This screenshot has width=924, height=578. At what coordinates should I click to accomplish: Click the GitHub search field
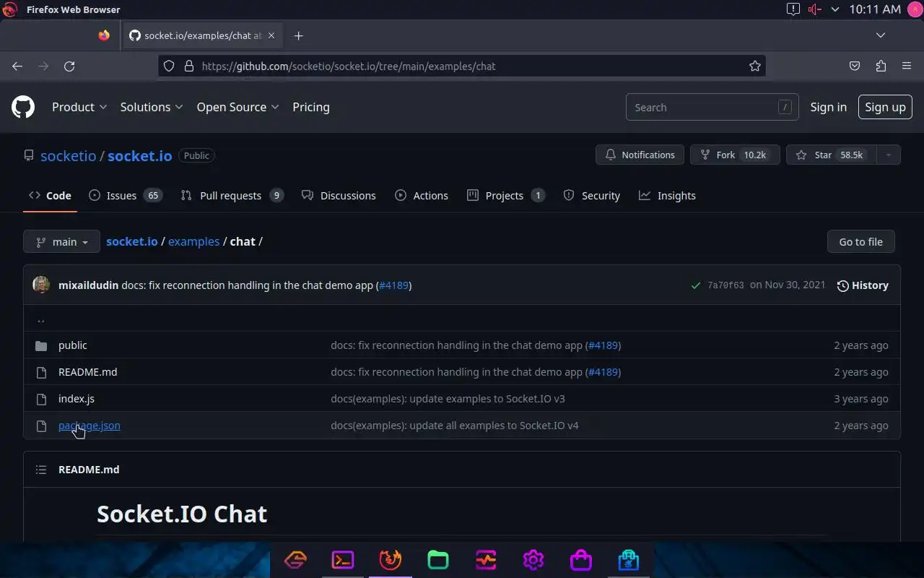click(712, 107)
